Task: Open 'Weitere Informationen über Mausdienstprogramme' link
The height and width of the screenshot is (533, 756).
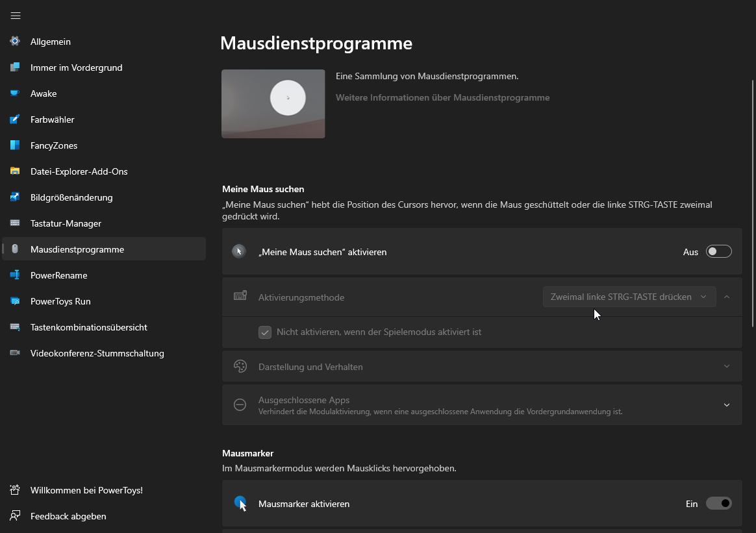Action: click(442, 97)
